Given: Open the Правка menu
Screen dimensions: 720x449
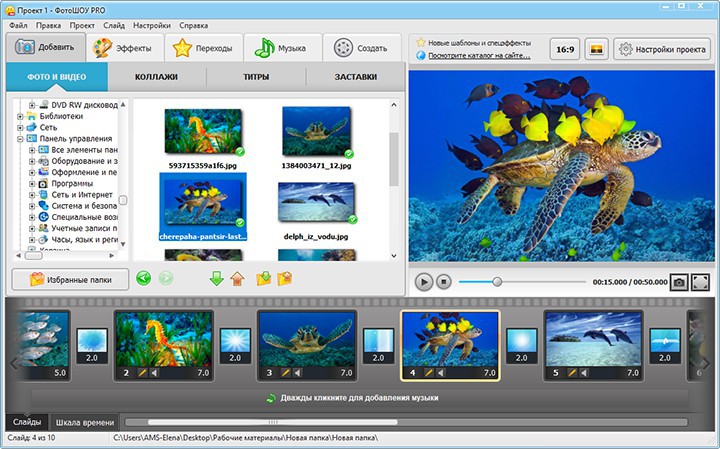Looking at the screenshot, I should pos(49,25).
